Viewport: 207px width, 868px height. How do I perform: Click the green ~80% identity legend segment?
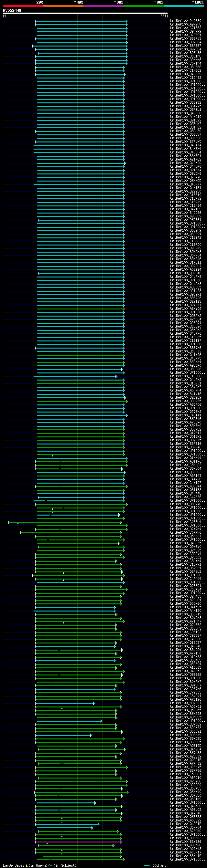coord(143,6)
